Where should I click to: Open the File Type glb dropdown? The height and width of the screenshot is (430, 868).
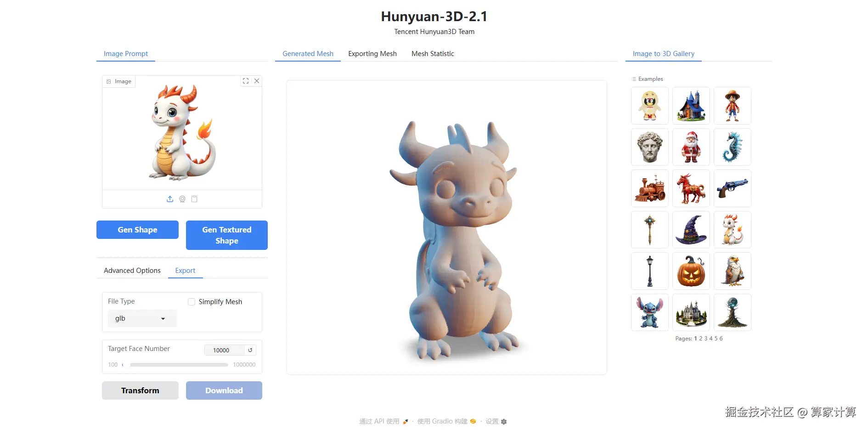click(x=142, y=318)
